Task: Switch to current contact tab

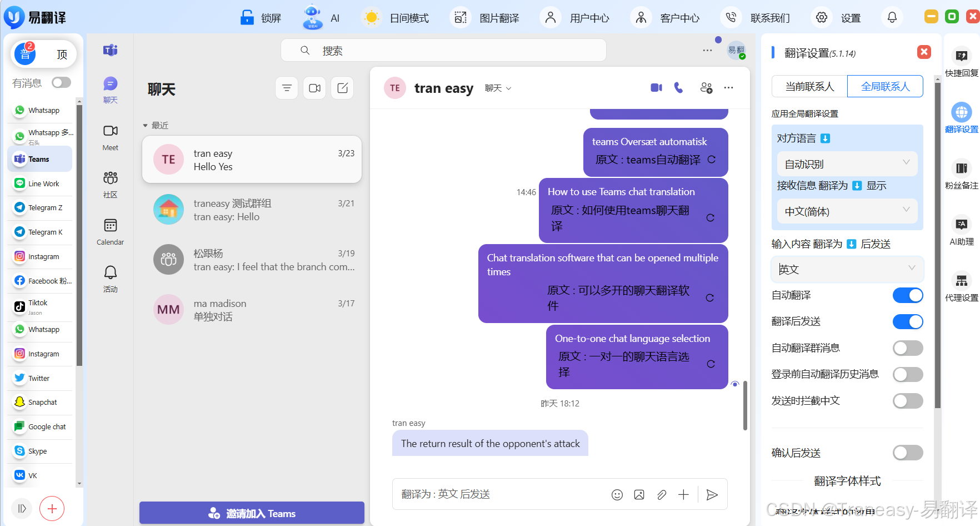Action: pyautogui.click(x=809, y=86)
